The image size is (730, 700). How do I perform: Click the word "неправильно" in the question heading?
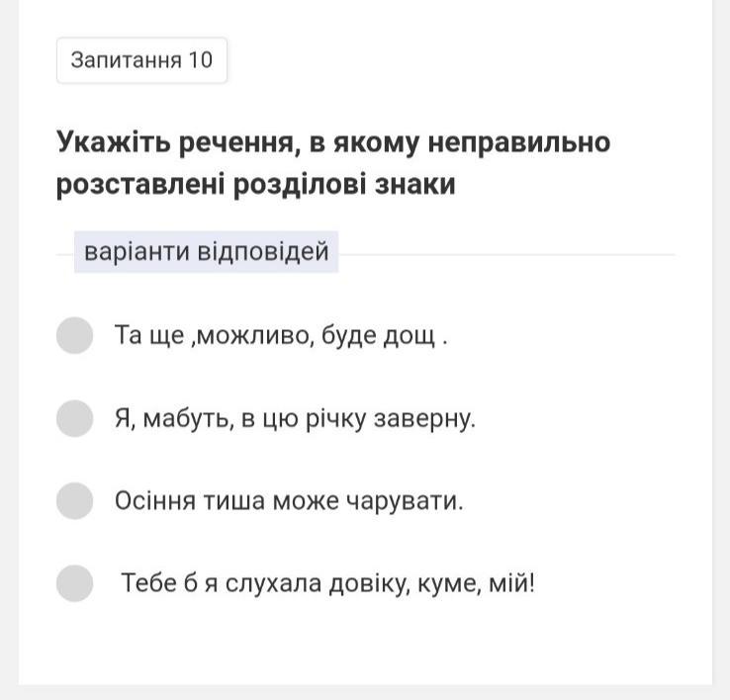click(x=519, y=143)
